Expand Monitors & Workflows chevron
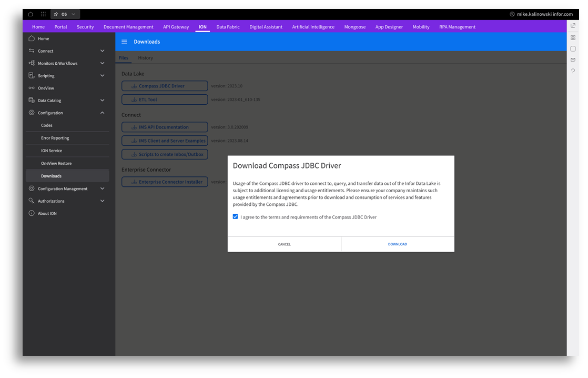This screenshot has width=588, height=378. pyautogui.click(x=103, y=63)
